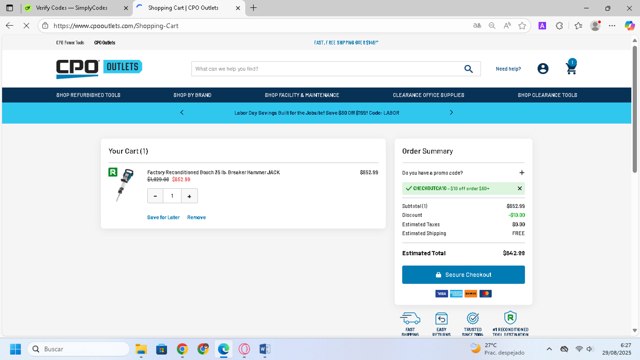Click the Fast Shipping truck icon
Viewport: 640px width, 360px height.
(410, 318)
